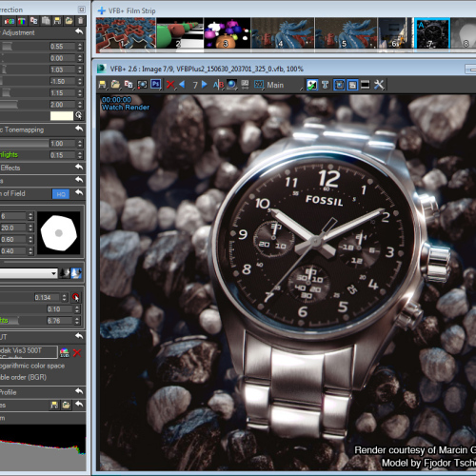
Task: Click the copy image to clipboard icon
Action: [x=129, y=85]
